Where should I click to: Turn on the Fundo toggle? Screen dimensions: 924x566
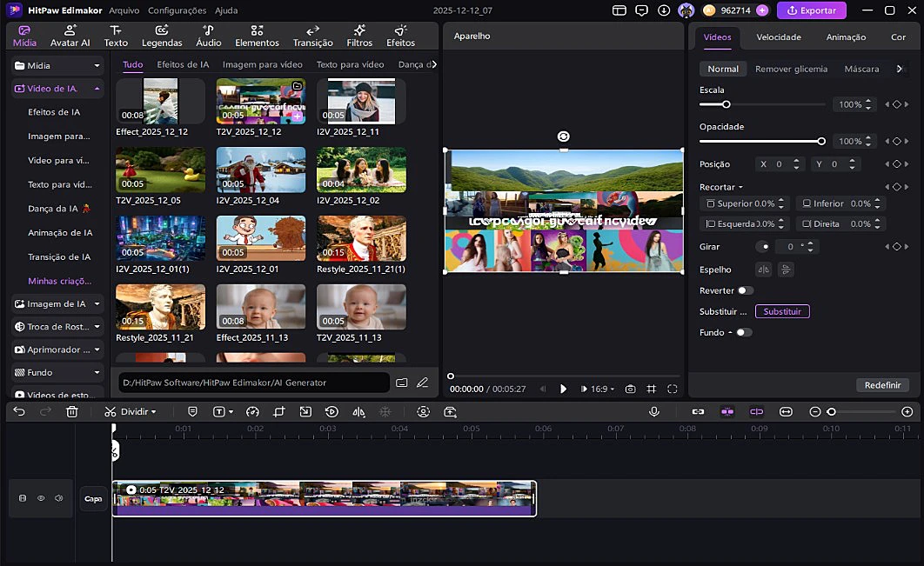744,332
